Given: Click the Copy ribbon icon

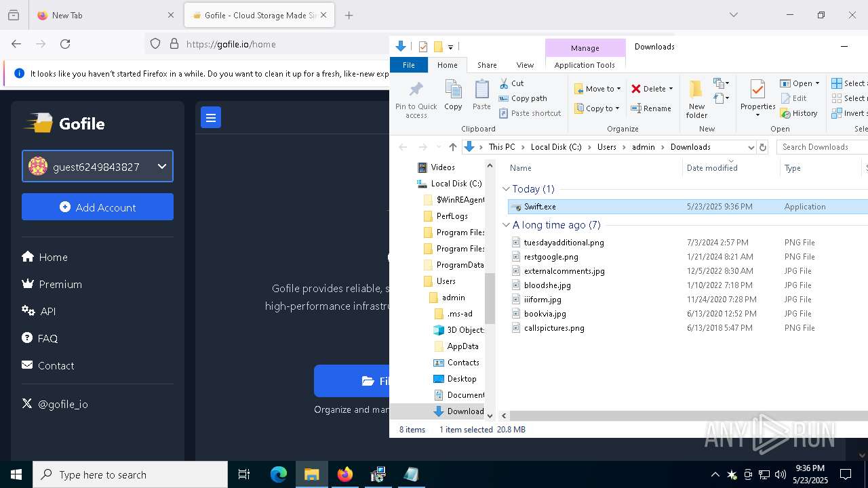Looking at the screenshot, I should point(453,95).
